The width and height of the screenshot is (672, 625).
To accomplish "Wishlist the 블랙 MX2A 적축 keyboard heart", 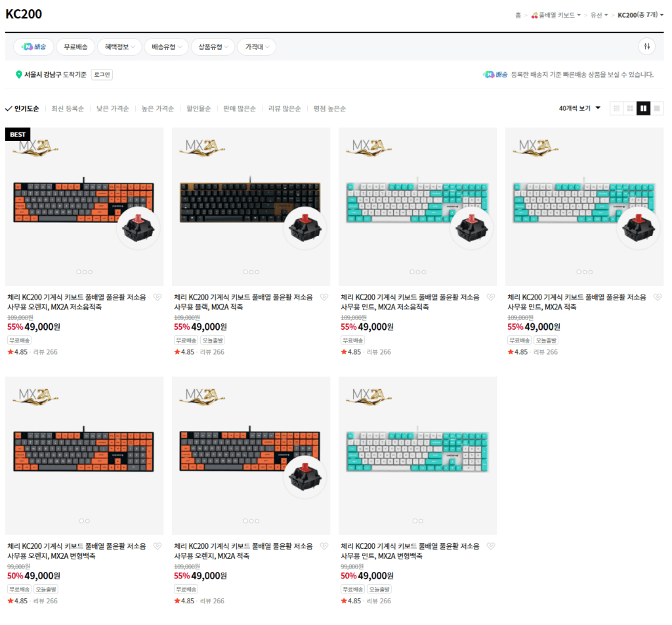I will coord(324,297).
